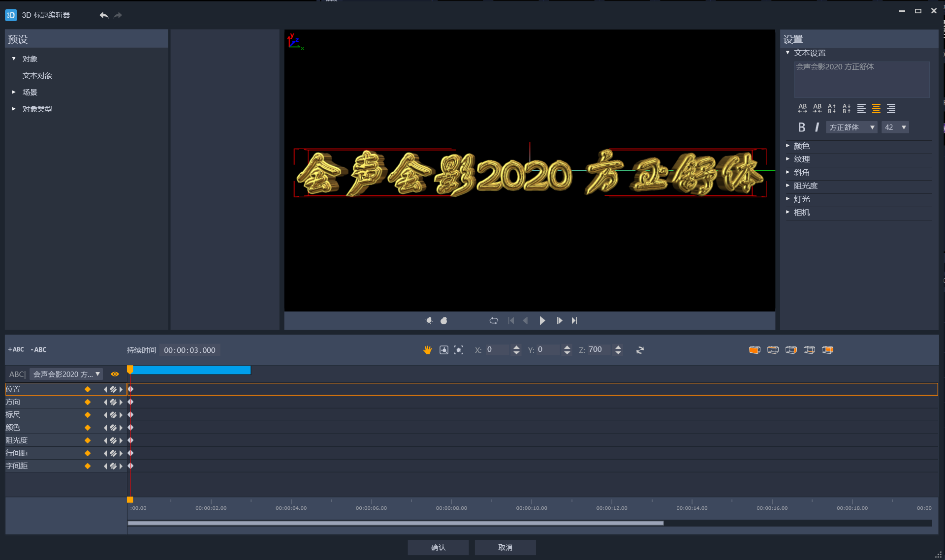The image size is (945, 560).
Task: Toggle italic for the title text
Action: (817, 127)
